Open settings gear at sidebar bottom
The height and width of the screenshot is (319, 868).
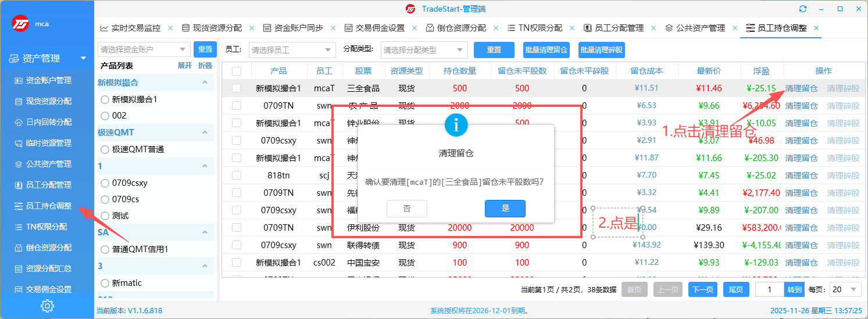pyautogui.click(x=47, y=306)
